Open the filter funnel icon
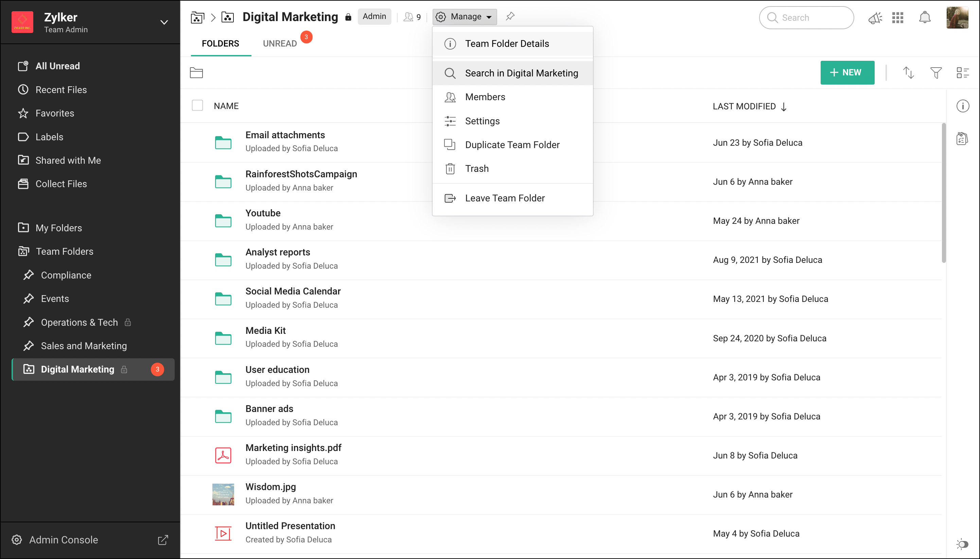The width and height of the screenshot is (980, 559). (936, 73)
